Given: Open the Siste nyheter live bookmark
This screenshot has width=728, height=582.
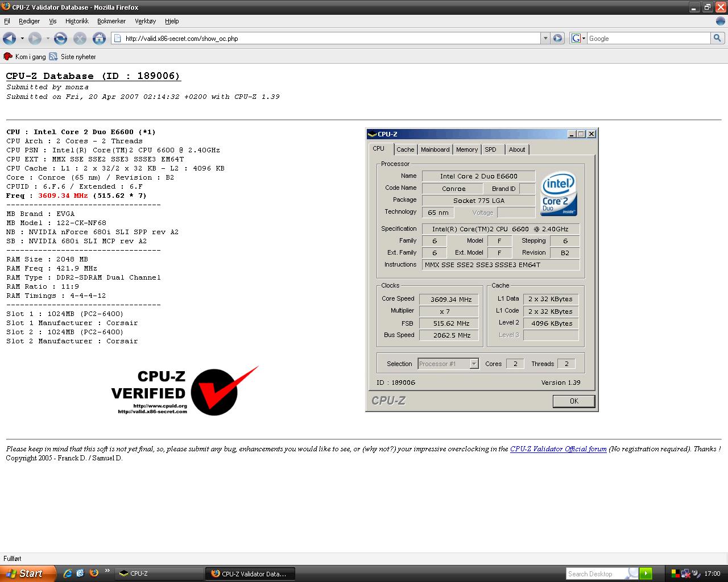Looking at the screenshot, I should 72,56.
